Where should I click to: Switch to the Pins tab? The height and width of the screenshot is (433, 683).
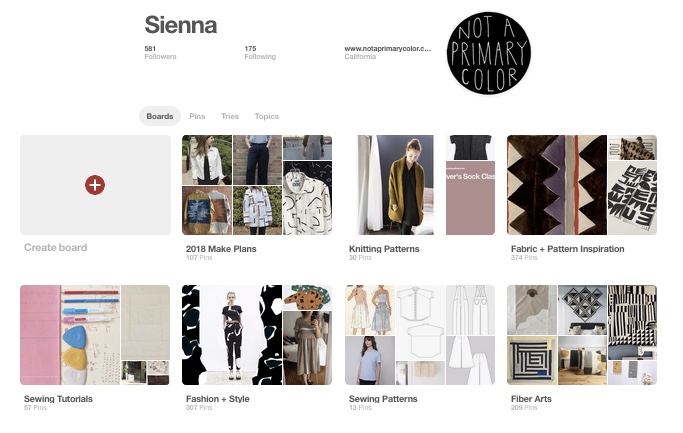coord(197,116)
